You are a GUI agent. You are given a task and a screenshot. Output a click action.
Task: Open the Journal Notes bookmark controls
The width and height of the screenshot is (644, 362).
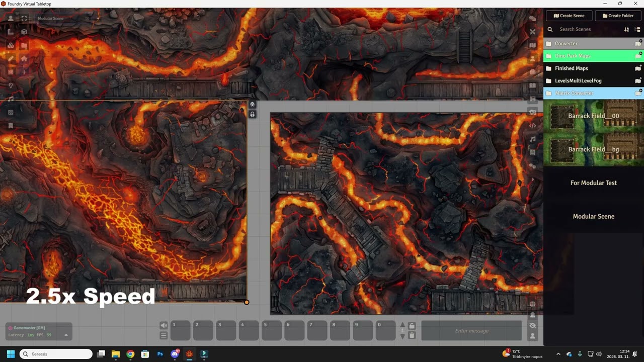point(11,126)
